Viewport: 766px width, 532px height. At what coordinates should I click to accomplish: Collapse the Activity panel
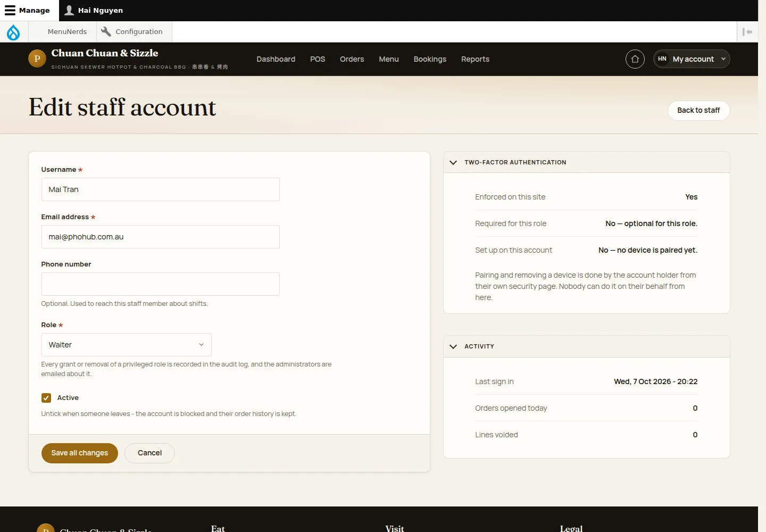[x=453, y=346]
